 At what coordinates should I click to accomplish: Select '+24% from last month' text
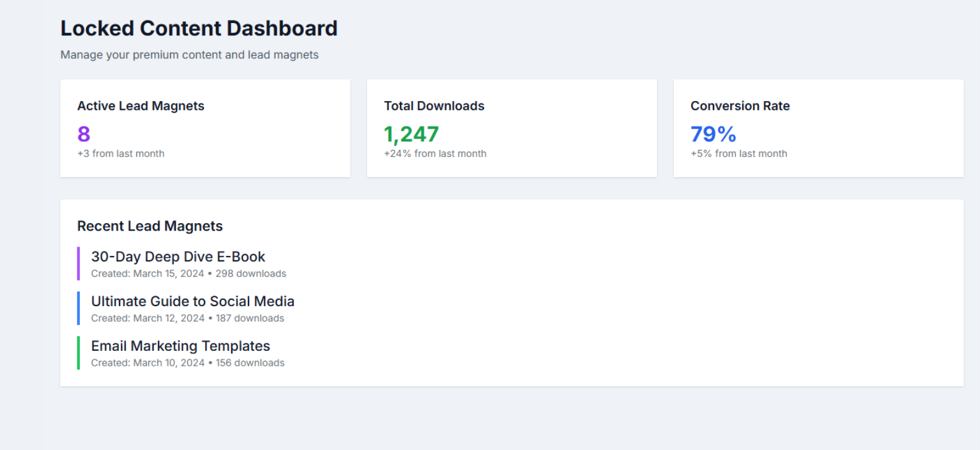435,154
